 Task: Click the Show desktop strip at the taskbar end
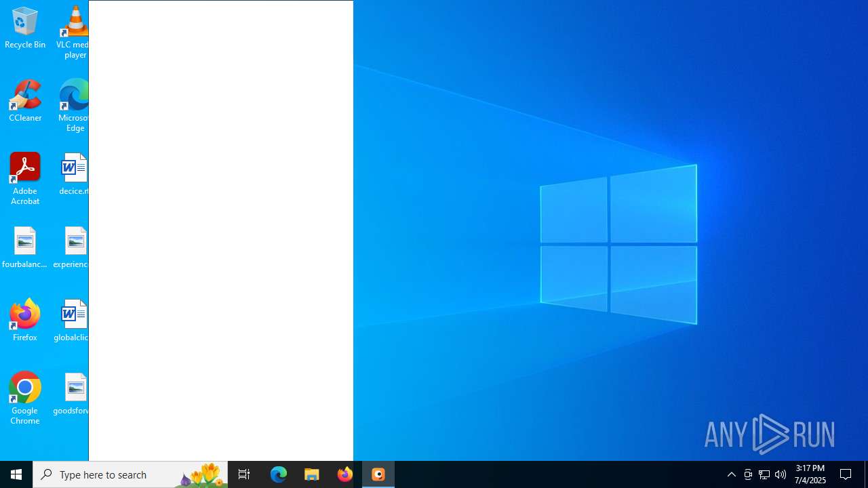866,474
